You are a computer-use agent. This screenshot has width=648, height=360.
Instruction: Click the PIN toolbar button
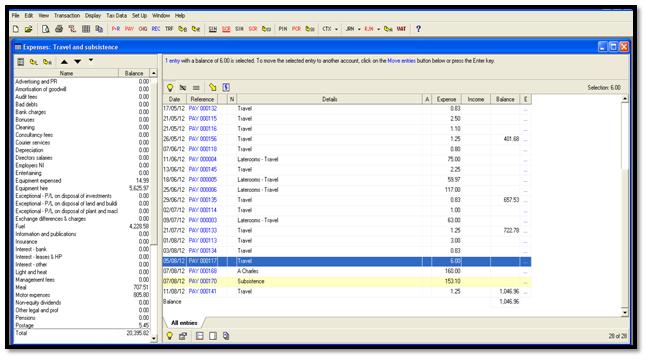(283, 29)
